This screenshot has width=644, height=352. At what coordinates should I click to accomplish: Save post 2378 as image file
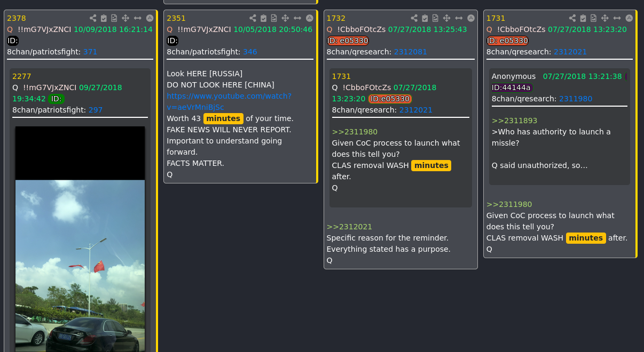pyautogui.click(x=114, y=18)
